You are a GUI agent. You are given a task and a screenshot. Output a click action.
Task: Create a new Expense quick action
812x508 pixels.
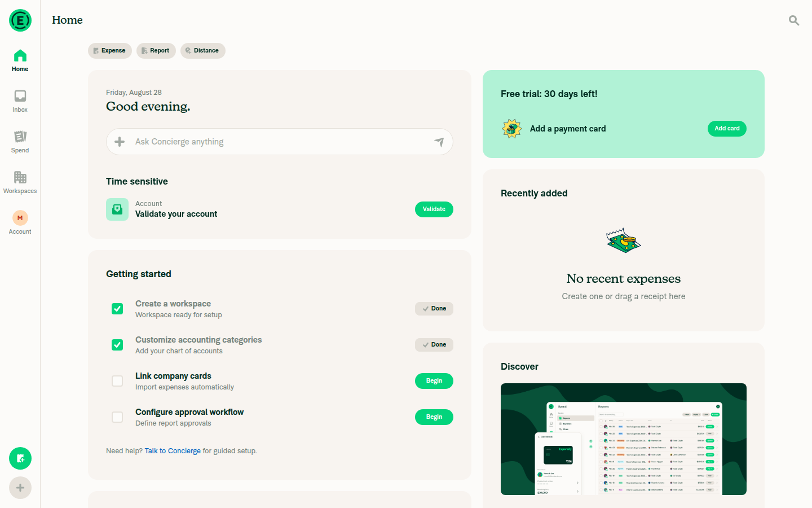click(x=110, y=51)
